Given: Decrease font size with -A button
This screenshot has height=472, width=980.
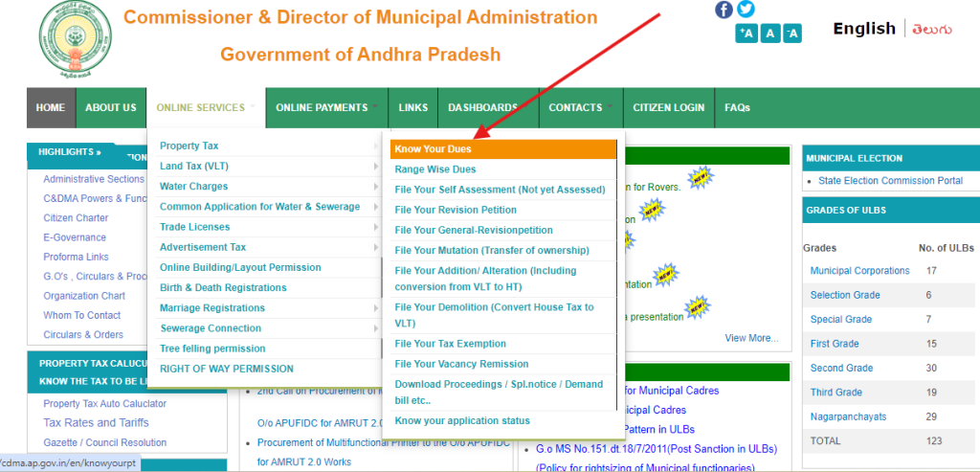Looking at the screenshot, I should pyautogui.click(x=791, y=34).
